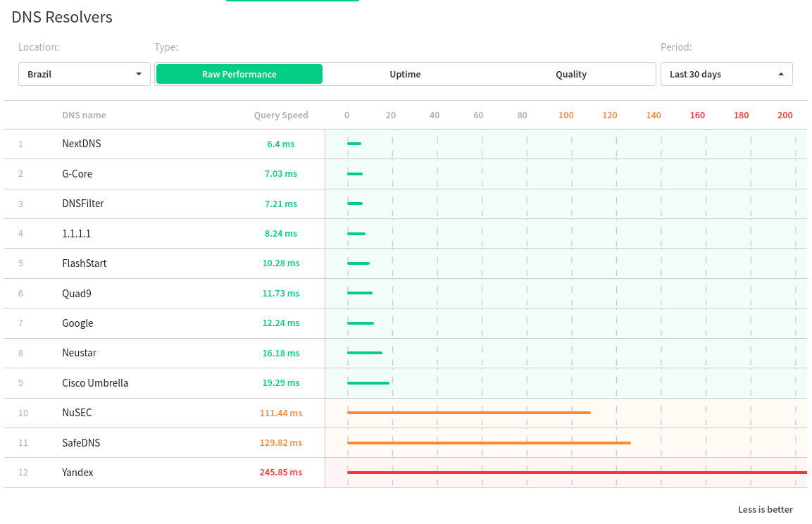812x524 pixels.
Task: Click the 19.29 ms query speed value
Action: pos(281,382)
